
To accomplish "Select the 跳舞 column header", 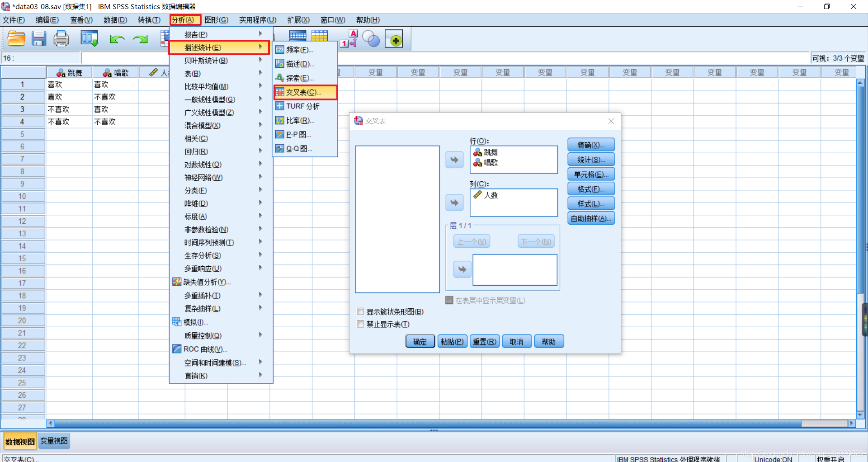I will tap(70, 73).
